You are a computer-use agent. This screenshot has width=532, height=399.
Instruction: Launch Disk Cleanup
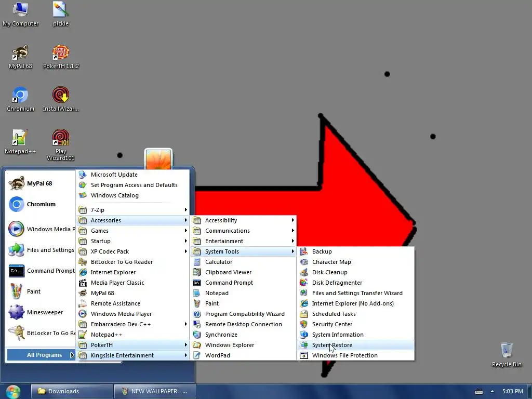[x=355, y=272]
